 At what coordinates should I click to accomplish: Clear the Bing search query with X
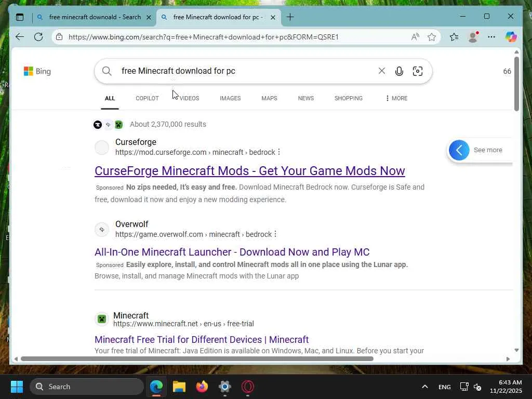[382, 71]
